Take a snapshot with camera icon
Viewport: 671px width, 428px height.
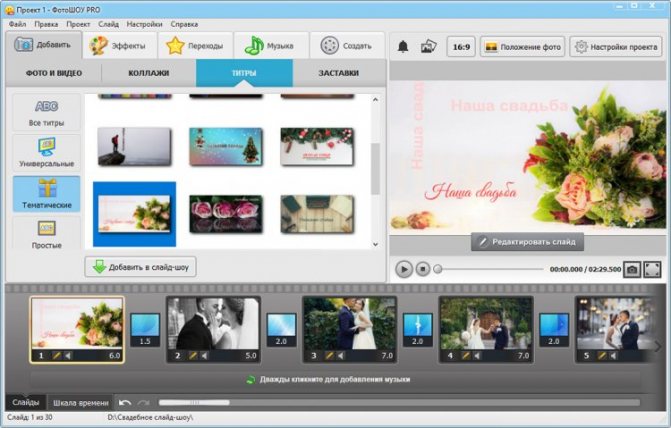(x=632, y=270)
